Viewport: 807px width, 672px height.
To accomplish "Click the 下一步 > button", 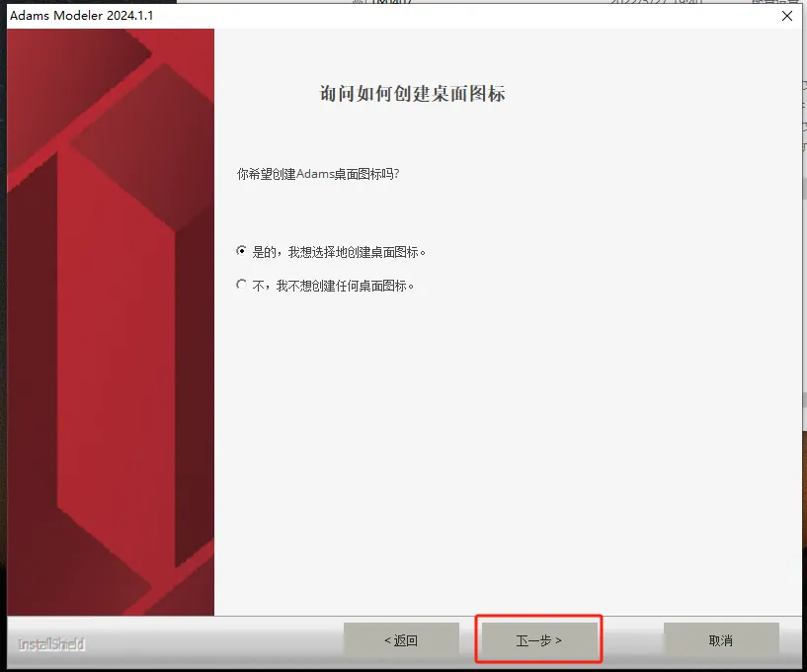I will 539,640.
